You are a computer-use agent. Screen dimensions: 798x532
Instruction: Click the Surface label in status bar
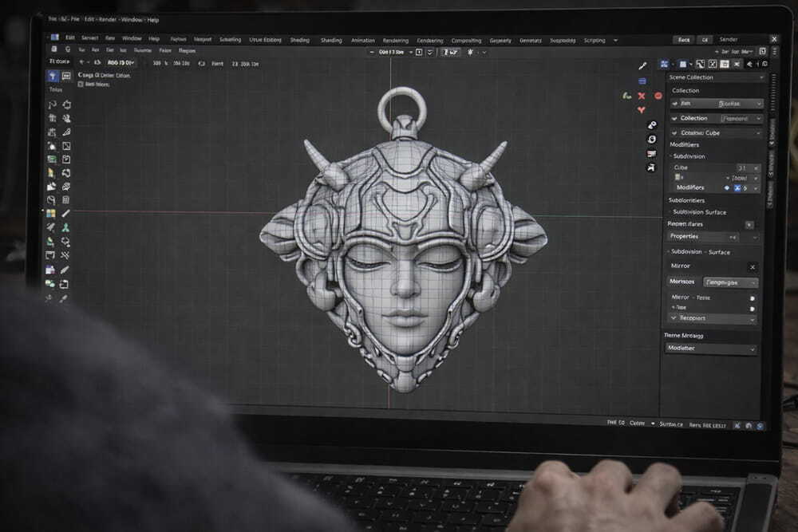(671, 424)
